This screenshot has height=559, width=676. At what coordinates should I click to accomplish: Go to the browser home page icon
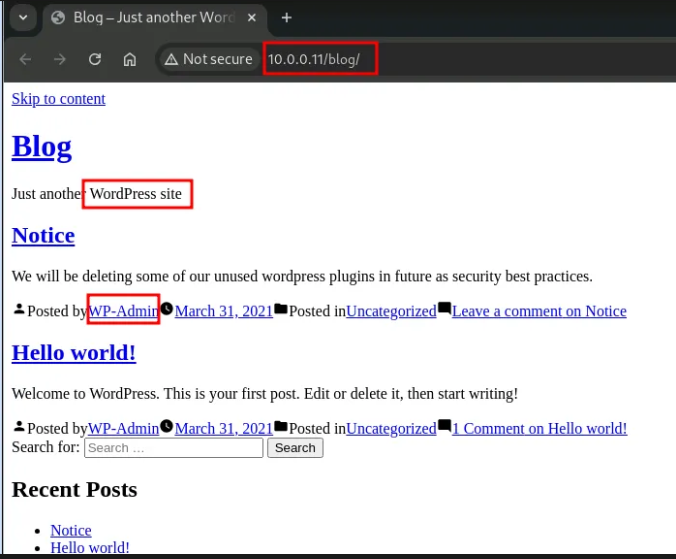point(130,59)
